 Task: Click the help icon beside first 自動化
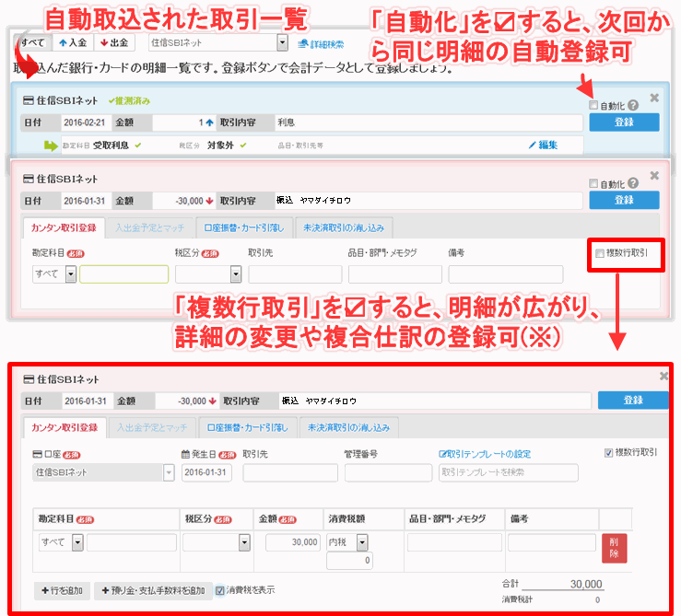(633, 106)
